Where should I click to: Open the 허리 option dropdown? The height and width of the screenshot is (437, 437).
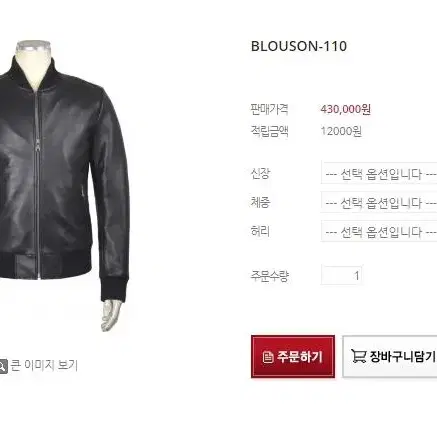(379, 231)
